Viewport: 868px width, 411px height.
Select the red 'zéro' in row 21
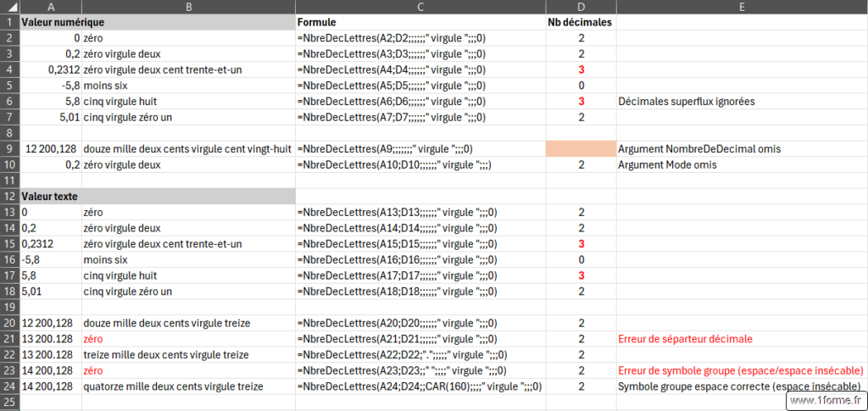pyautogui.click(x=189, y=338)
